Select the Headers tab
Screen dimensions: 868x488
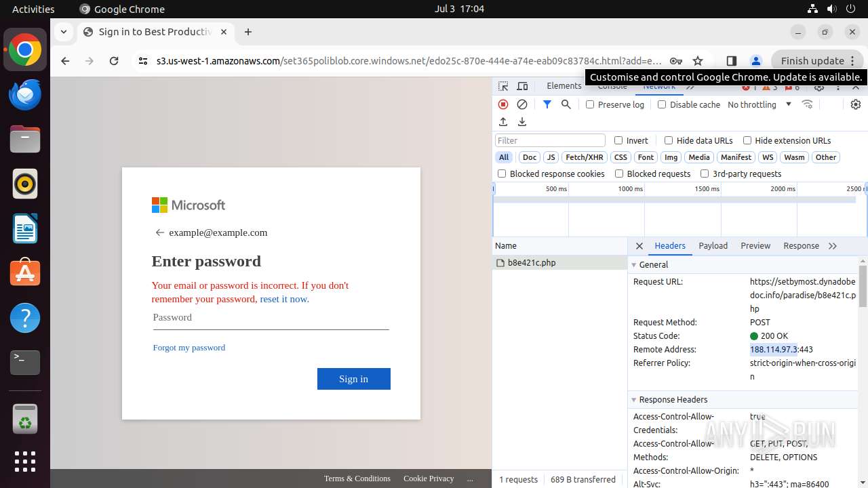[x=670, y=246]
